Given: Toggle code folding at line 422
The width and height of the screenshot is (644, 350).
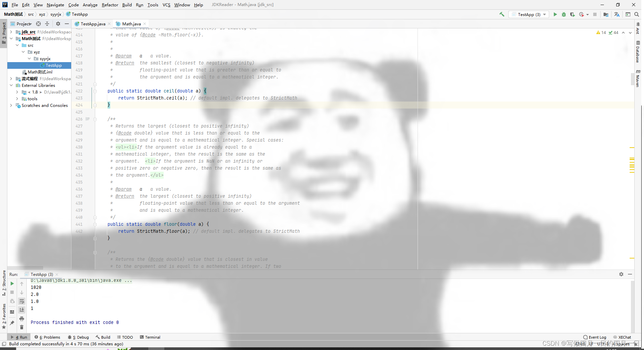Looking at the screenshot, I should [95, 91].
